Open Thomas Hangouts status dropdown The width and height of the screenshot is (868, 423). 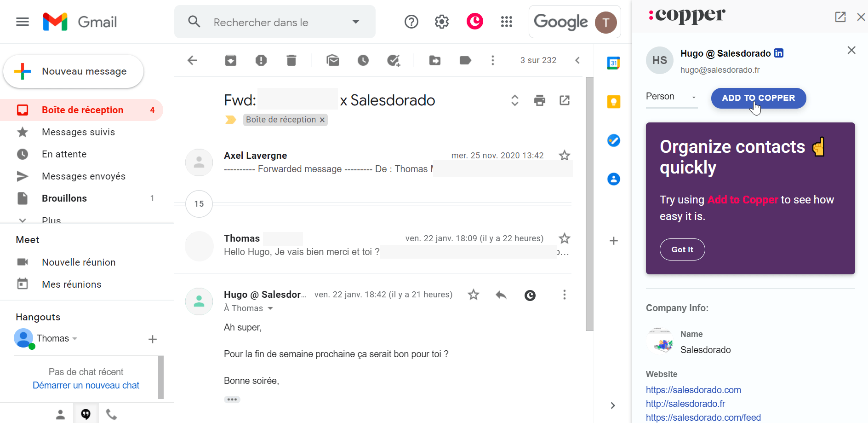click(74, 339)
